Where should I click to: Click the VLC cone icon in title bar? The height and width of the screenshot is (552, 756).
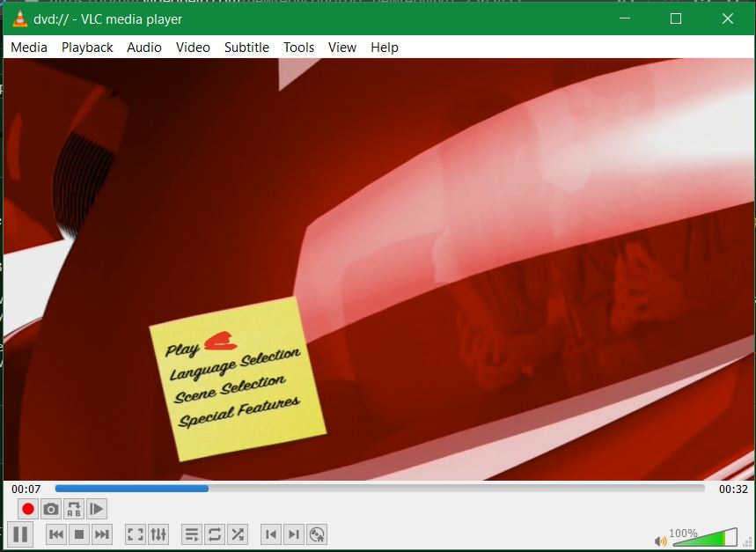(x=19, y=18)
